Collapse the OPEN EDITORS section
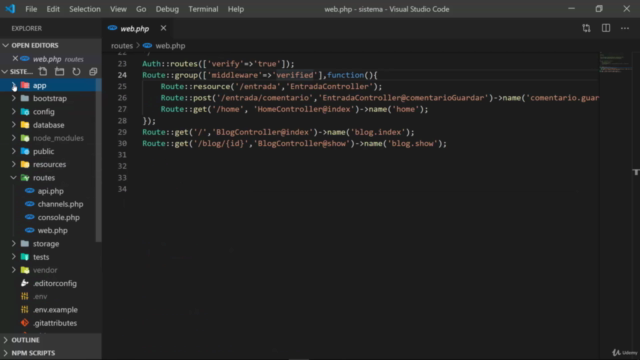This screenshot has height=360, width=640. [6, 45]
